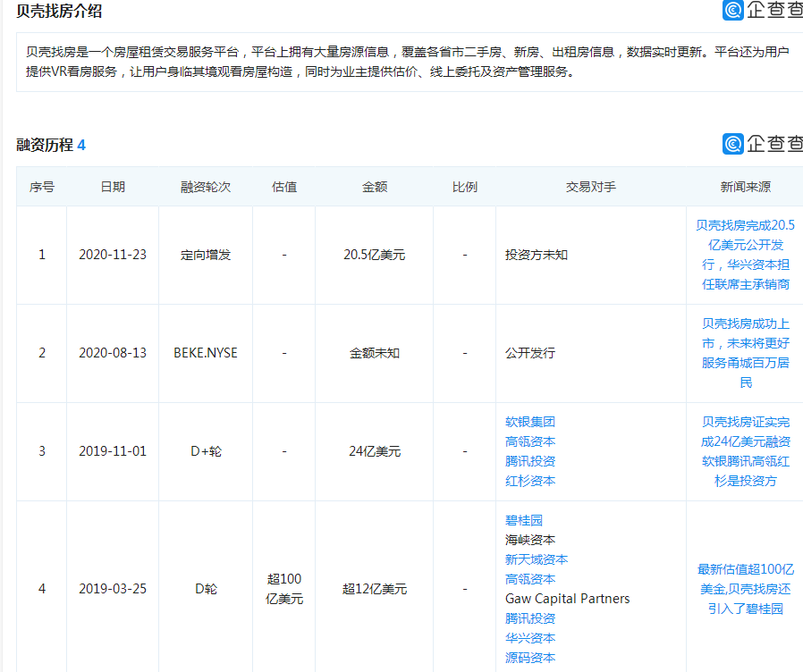The width and height of the screenshot is (803, 672).
Task: Click serial number 1 in the 序号 column
Action: (42, 255)
